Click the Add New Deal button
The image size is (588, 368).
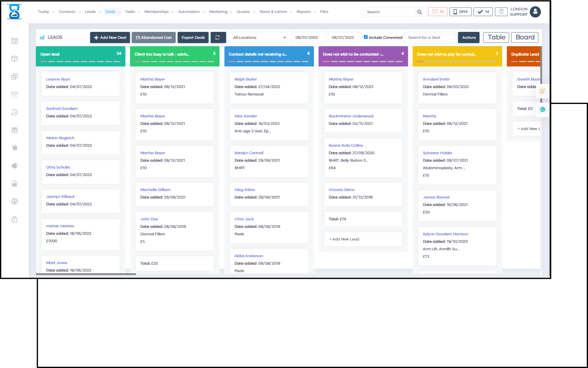110,37
